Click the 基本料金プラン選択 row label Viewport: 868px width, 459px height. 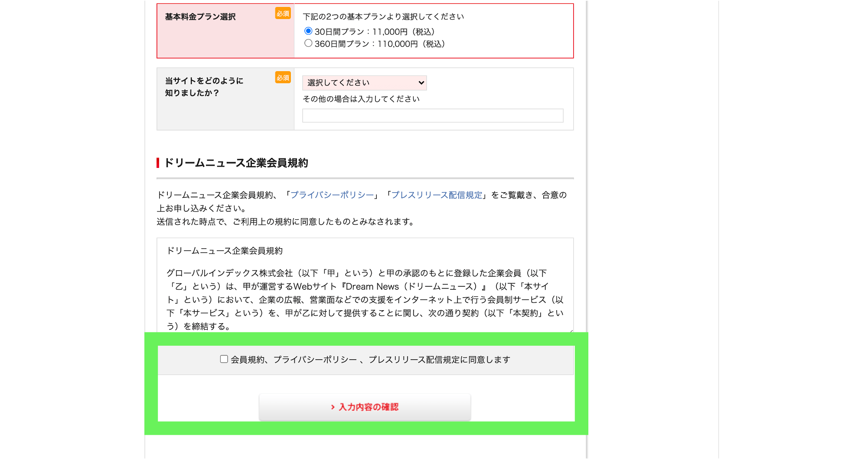tap(200, 17)
